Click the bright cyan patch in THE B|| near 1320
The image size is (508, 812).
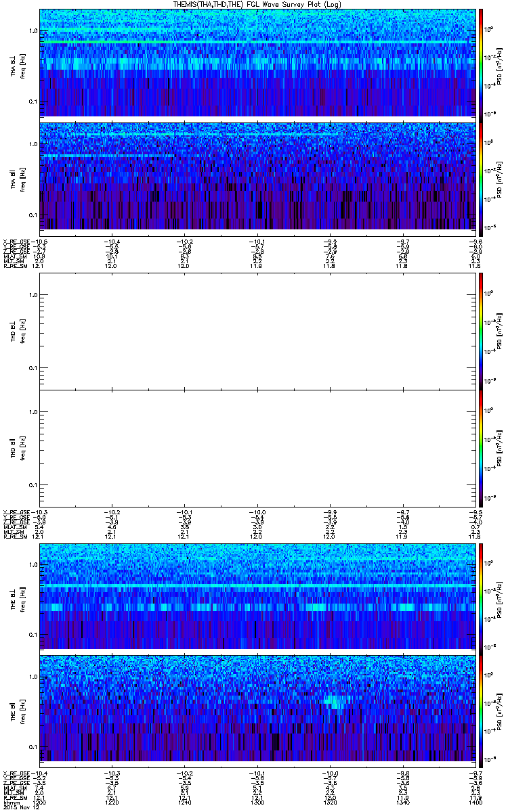(335, 702)
